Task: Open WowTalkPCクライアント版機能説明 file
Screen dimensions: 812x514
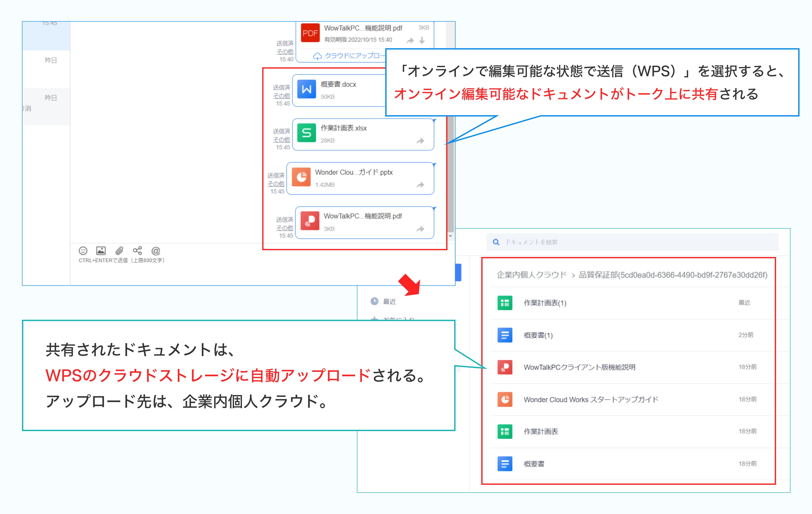Action: coord(579,367)
